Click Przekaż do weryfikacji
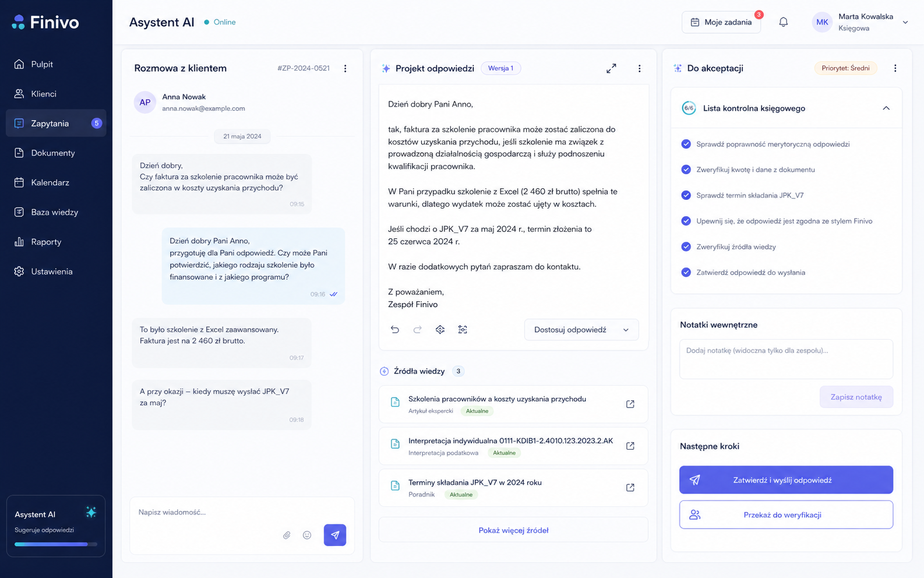Screen dimensions: 924x578 (786, 515)
